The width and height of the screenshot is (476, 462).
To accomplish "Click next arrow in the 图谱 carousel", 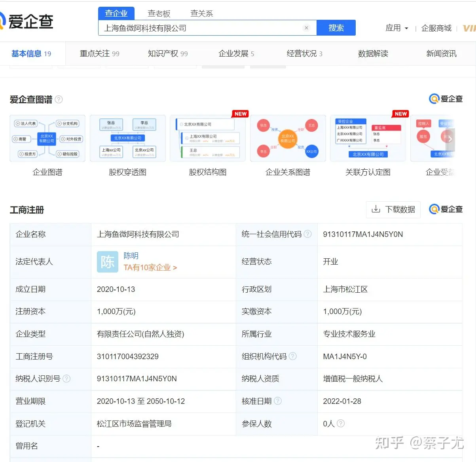I will click(450, 139).
